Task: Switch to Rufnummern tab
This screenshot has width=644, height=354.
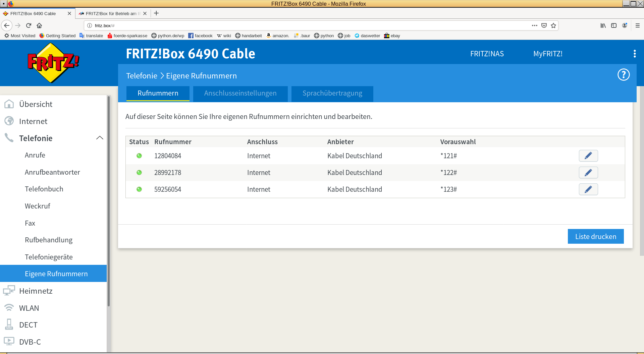Action: click(158, 94)
